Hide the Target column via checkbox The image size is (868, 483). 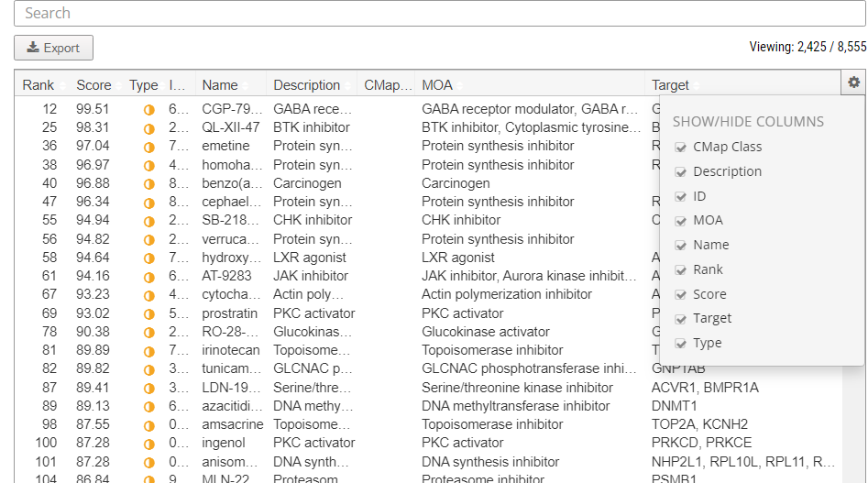680,318
